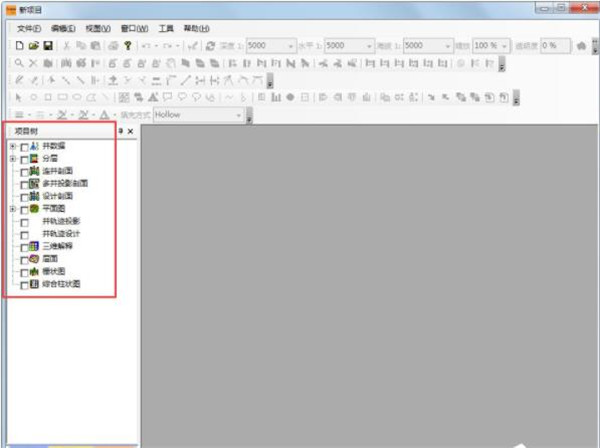
Task: Close the 项目树 panel
Action: coord(130,131)
